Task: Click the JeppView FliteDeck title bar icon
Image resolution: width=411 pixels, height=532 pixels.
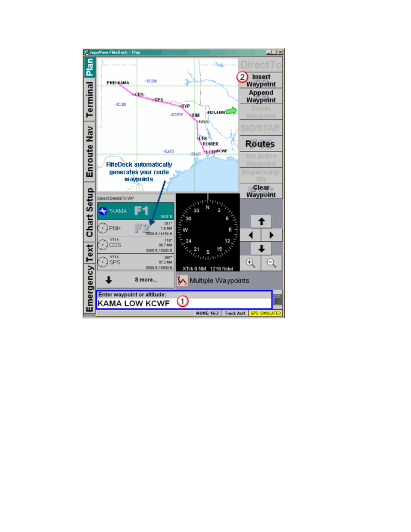Action: pos(86,52)
